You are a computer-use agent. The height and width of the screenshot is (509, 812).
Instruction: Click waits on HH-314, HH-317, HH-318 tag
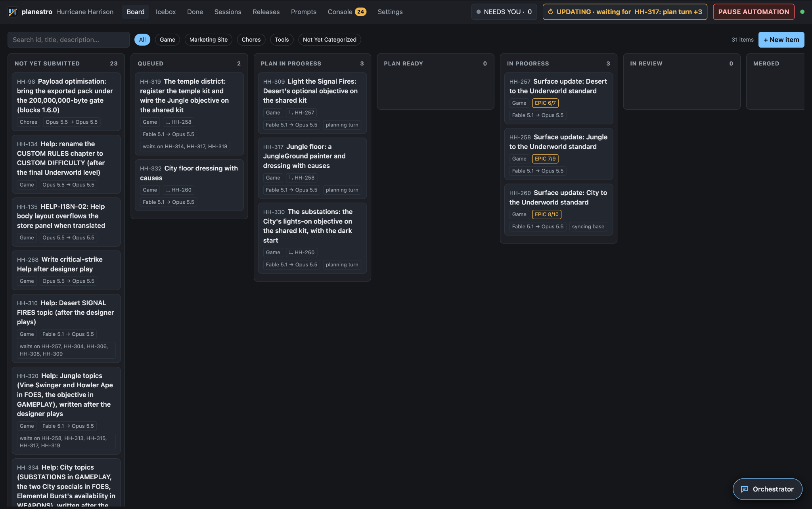(x=185, y=147)
